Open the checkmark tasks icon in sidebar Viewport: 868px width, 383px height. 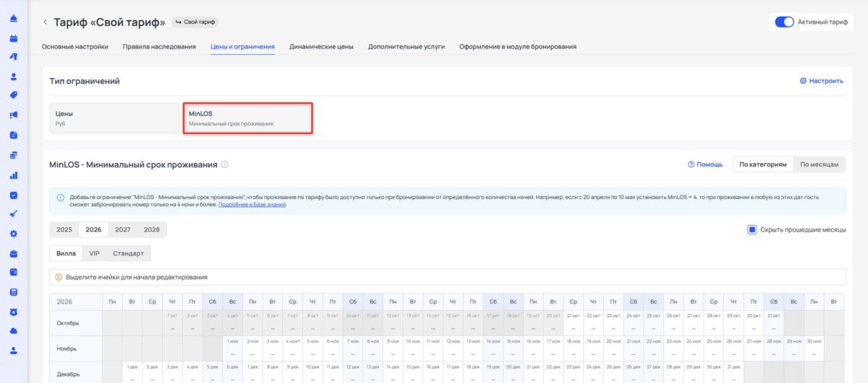(14, 195)
